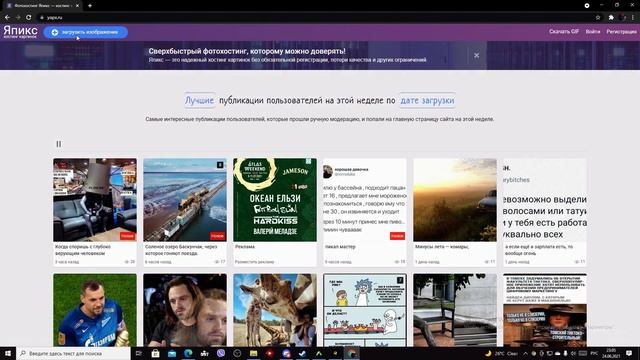Open a new browser tab
Viewport: 640px width, 360px height.
[x=90, y=6]
